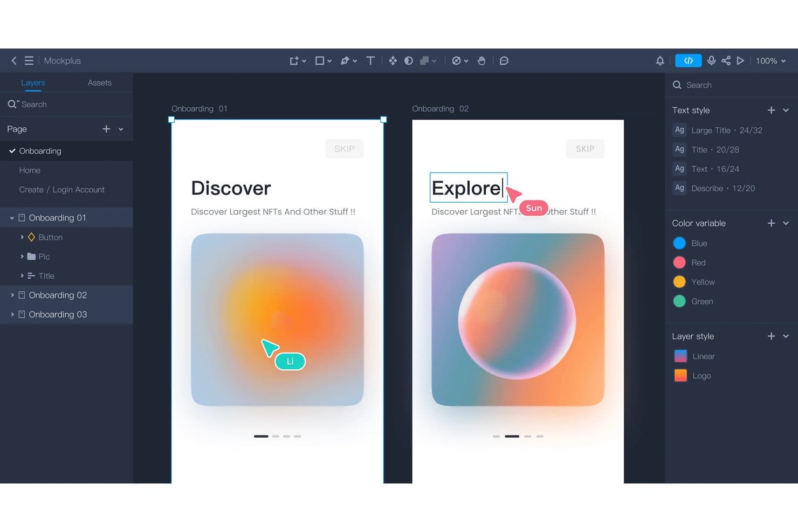Switch to the Layers tab

point(33,82)
